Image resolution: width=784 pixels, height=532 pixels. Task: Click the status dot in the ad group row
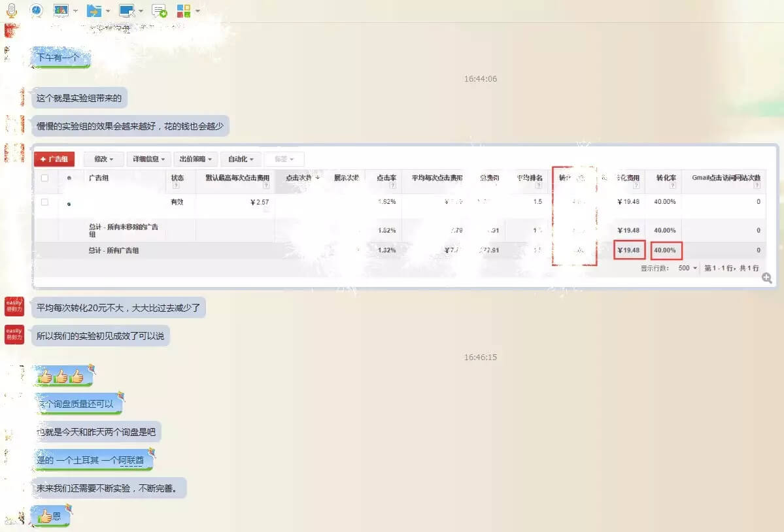click(69, 203)
